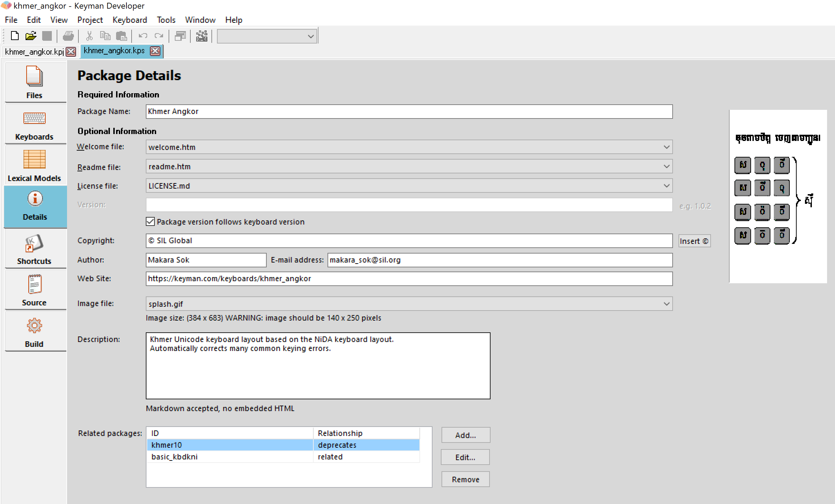Close the khmer_angkor.kps tab
The height and width of the screenshot is (504, 835).
155,51
